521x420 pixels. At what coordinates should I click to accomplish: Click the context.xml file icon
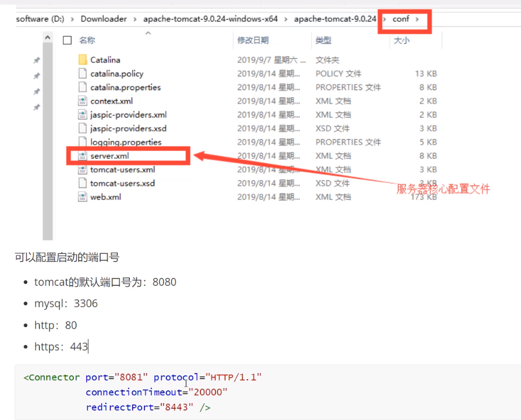pyautogui.click(x=83, y=101)
